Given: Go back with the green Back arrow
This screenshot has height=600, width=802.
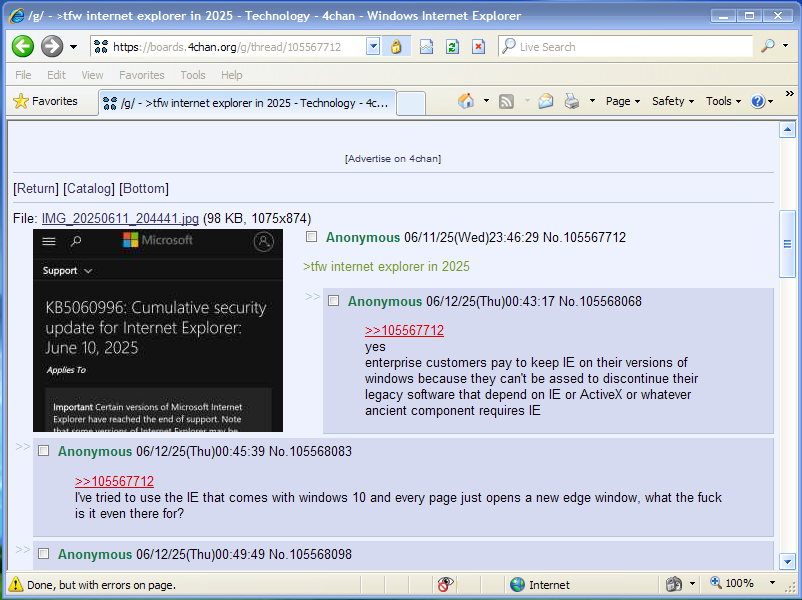Looking at the screenshot, I should click(23, 47).
